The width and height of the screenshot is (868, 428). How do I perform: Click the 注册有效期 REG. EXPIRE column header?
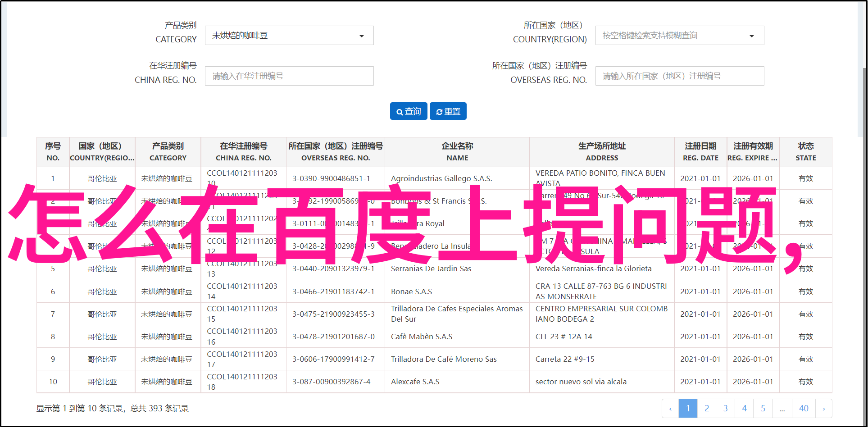753,152
